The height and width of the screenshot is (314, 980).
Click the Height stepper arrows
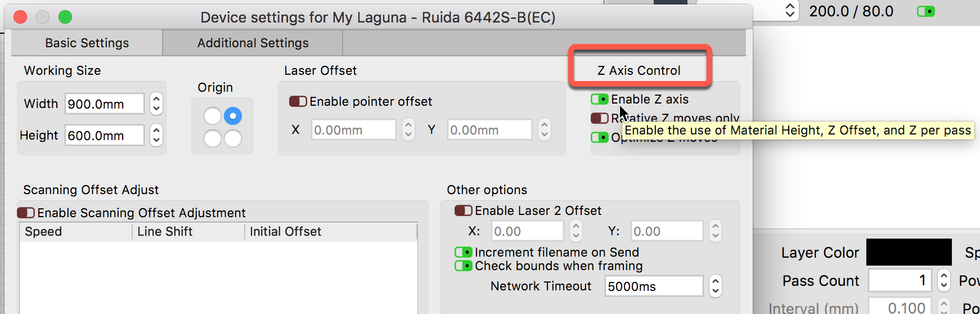point(156,136)
